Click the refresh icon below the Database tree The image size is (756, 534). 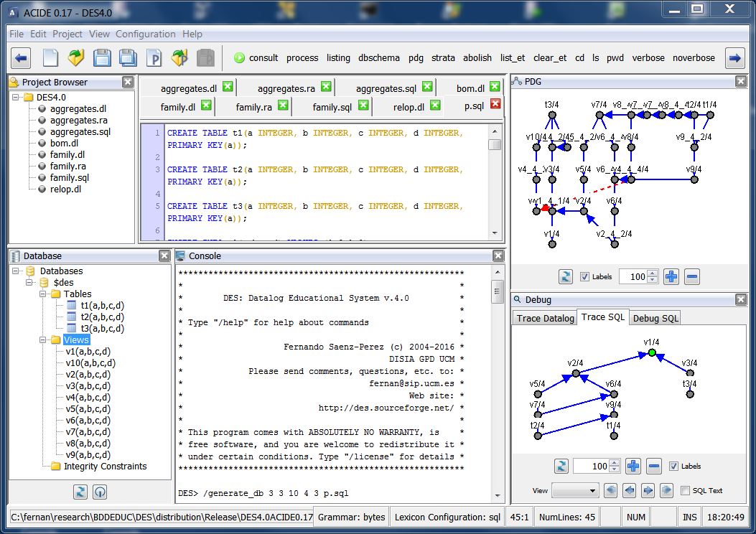[x=80, y=492]
